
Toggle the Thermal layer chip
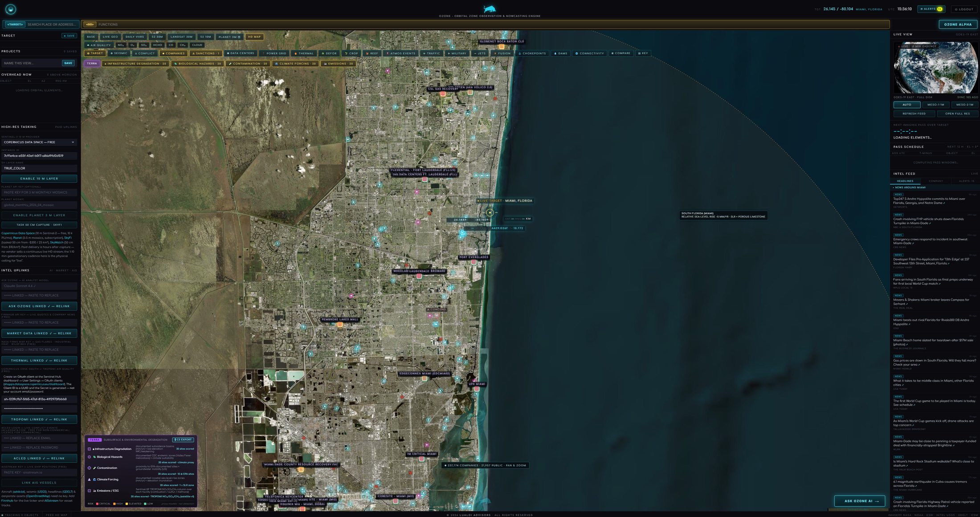click(304, 53)
